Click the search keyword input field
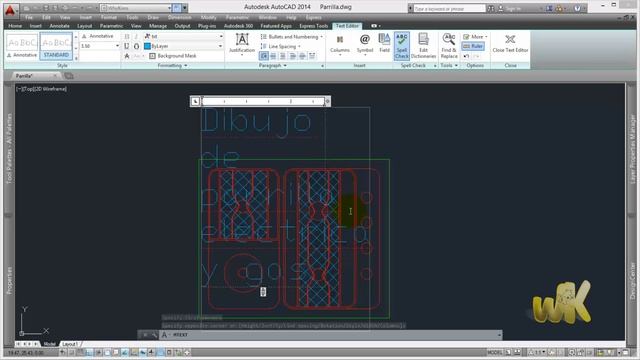Viewport: 640px width, 360px height. (x=450, y=8)
